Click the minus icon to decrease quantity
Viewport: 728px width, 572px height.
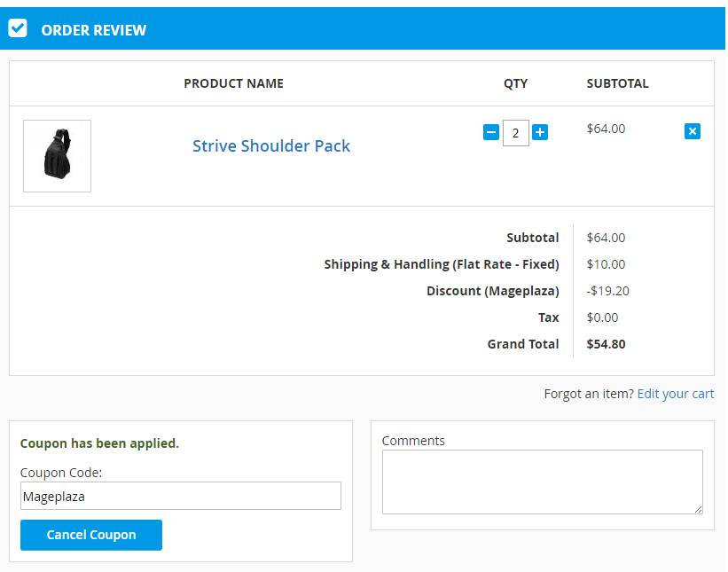(x=490, y=132)
